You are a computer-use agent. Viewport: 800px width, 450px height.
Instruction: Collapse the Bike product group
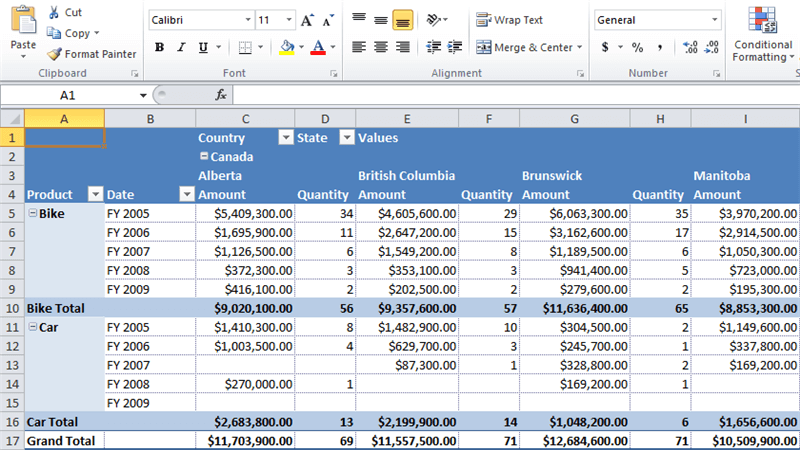[x=32, y=213]
